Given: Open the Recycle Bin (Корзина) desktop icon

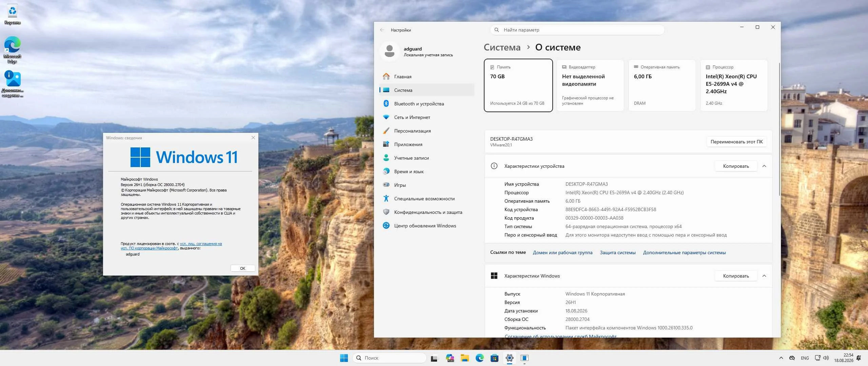Looking at the screenshot, I should [x=13, y=14].
